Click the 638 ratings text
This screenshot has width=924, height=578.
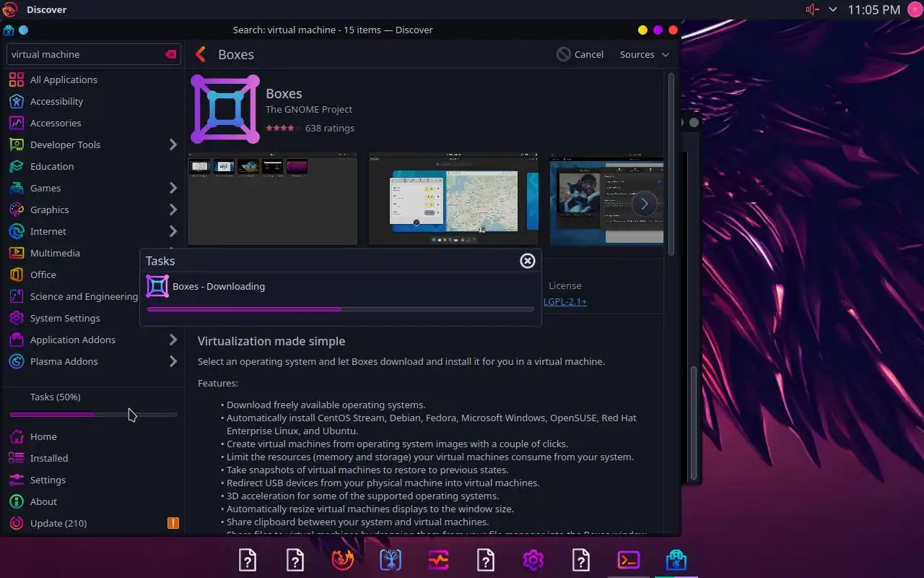(330, 128)
